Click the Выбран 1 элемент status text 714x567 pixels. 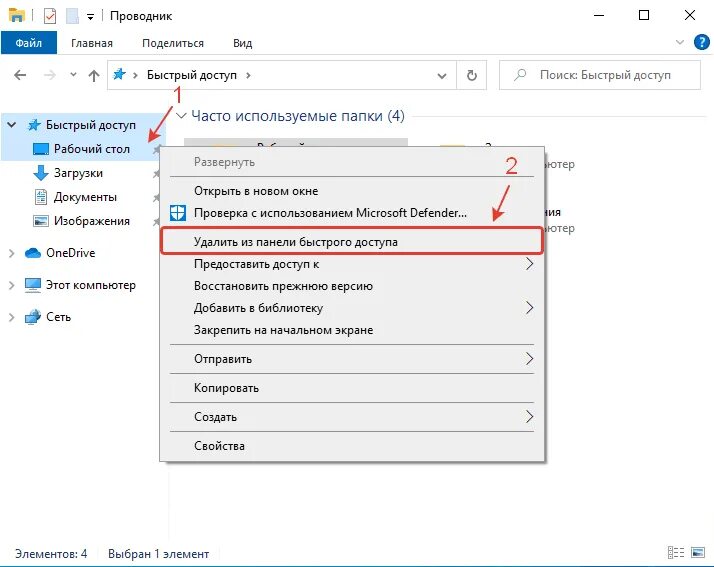point(158,554)
